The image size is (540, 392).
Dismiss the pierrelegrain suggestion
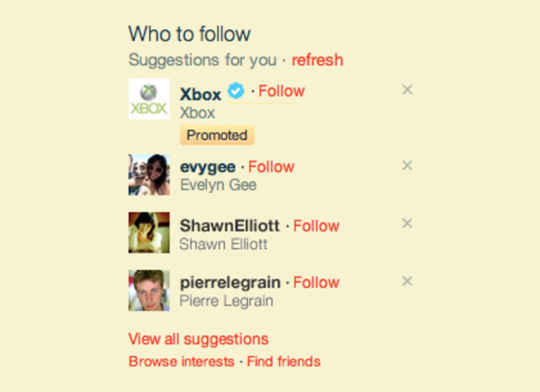point(407,281)
